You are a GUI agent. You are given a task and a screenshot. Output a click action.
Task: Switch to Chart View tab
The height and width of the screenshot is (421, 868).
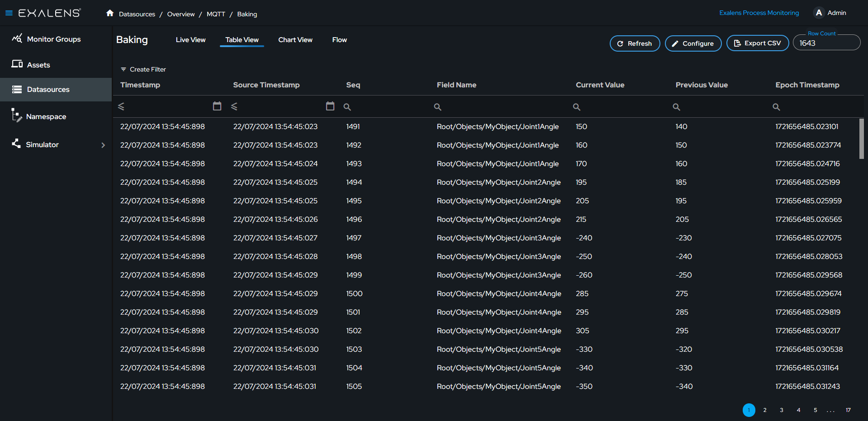(295, 40)
